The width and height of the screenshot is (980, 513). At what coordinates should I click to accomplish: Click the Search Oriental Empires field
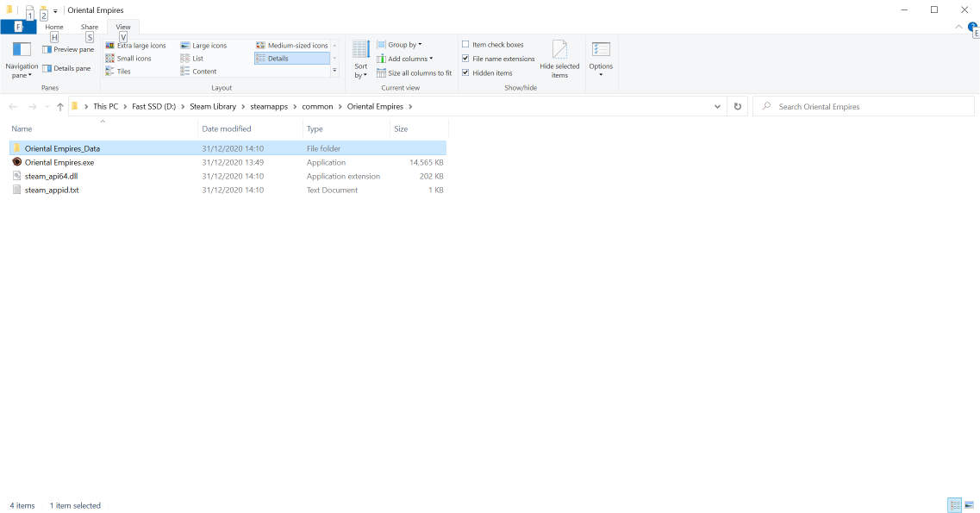coord(863,107)
